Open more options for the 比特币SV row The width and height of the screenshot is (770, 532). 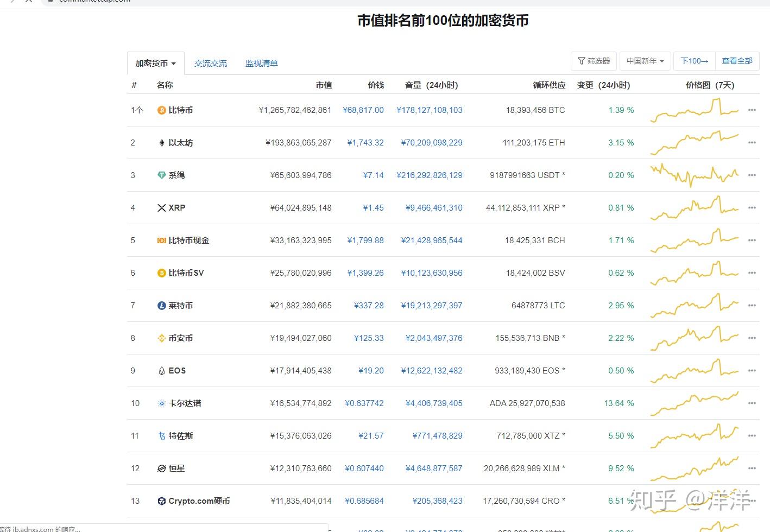point(752,273)
